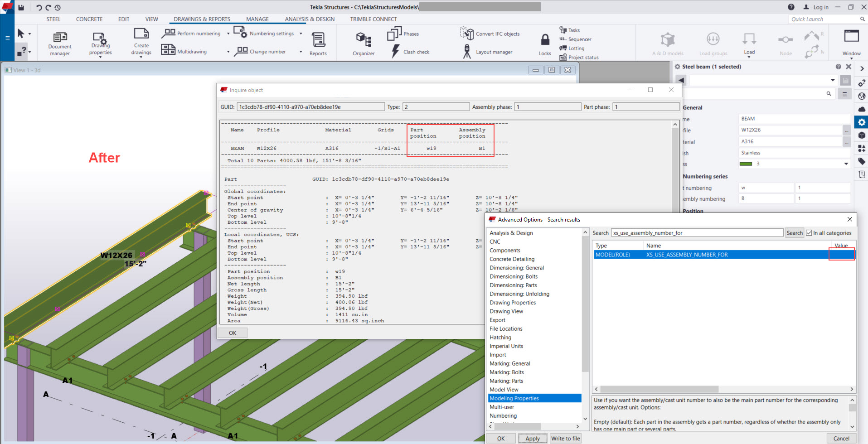This screenshot has height=444, width=868.
Task: Select Convert IFC objects
Action: pos(490,33)
